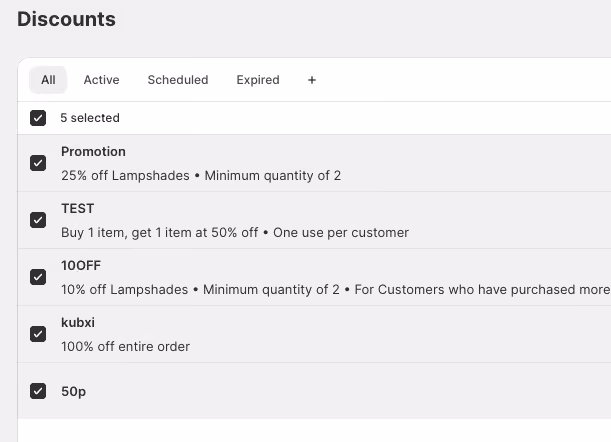This screenshot has height=442, width=611.
Task: Toggle the 10OFF discount checkbox
Action: pos(38,277)
